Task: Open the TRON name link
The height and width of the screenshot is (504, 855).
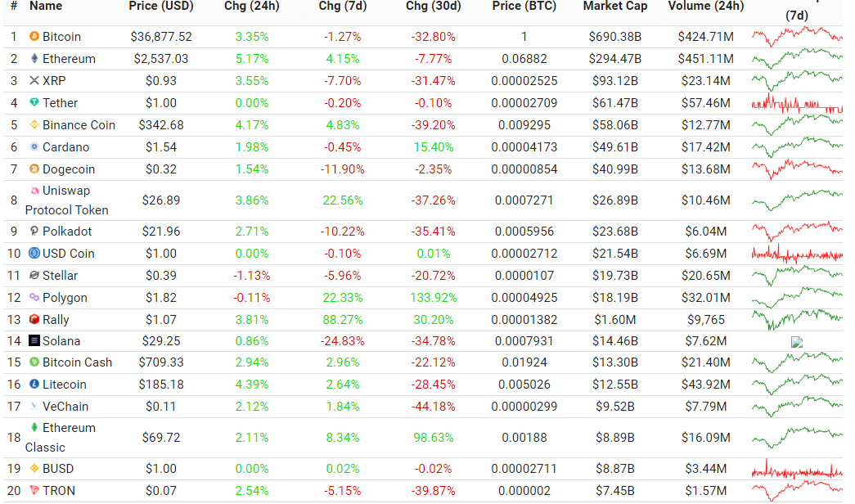Action: (x=59, y=491)
